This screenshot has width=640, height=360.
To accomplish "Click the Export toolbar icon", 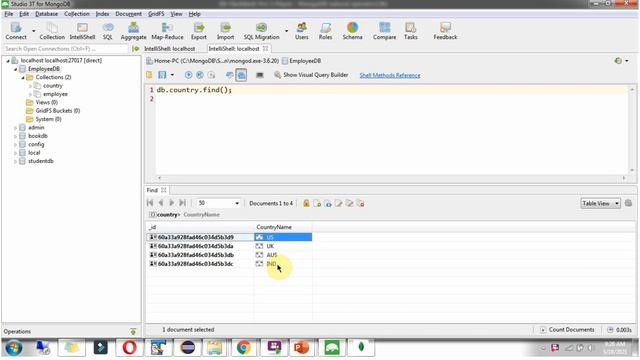I will coord(199,31).
